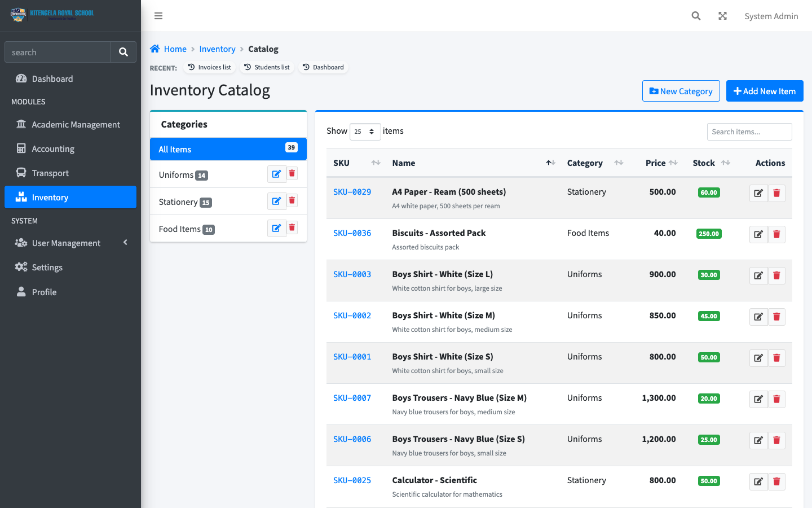812x508 pixels.
Task: Open the navbar search magnifier icon
Action: (696, 16)
